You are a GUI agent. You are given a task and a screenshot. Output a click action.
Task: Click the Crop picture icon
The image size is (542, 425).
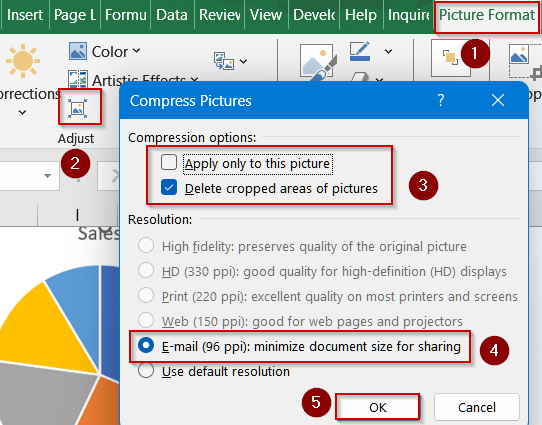[525, 62]
